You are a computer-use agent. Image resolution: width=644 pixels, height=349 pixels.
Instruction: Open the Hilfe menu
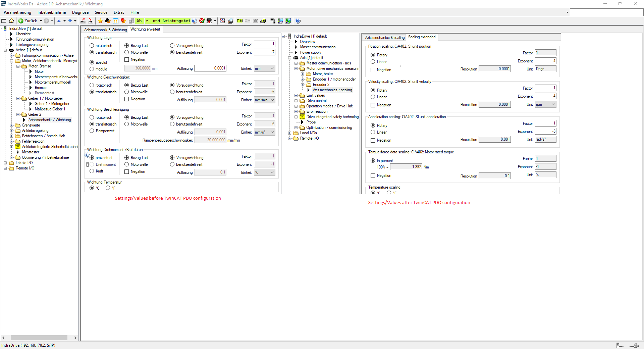click(135, 12)
